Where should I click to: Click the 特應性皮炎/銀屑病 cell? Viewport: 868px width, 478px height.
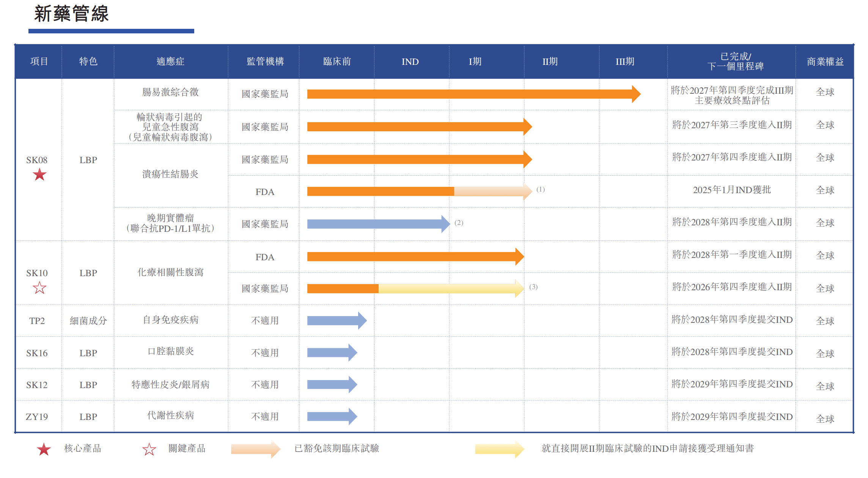pos(170,384)
